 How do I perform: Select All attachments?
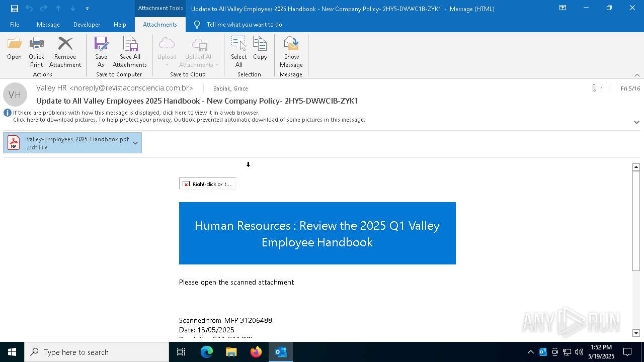click(x=238, y=52)
